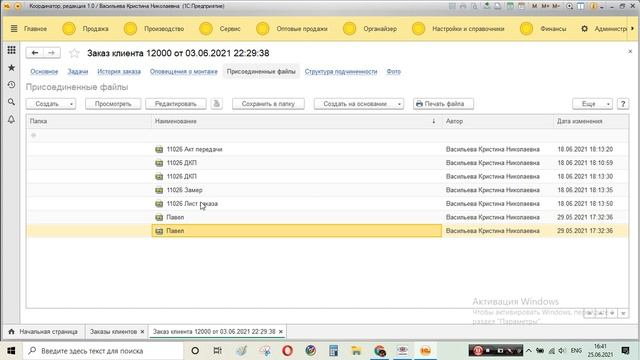Expand Создать на основании dropdown
The width and height of the screenshot is (640, 360).
point(399,104)
